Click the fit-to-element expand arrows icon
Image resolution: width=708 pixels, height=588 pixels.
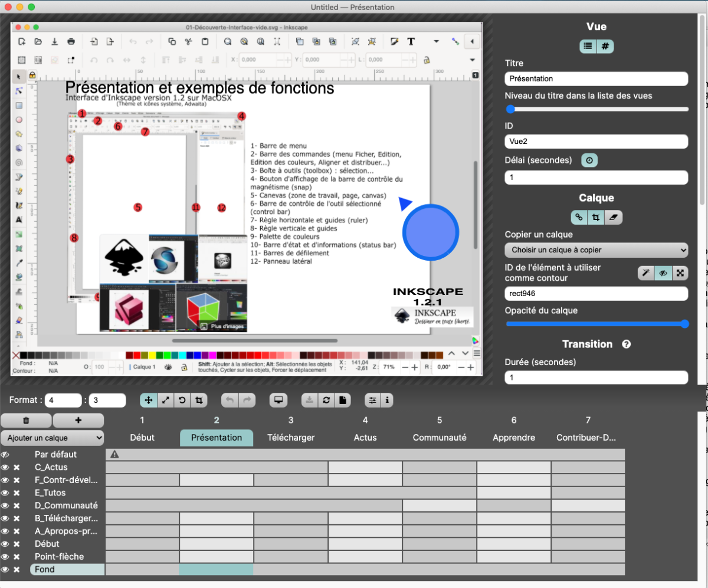coord(680,272)
